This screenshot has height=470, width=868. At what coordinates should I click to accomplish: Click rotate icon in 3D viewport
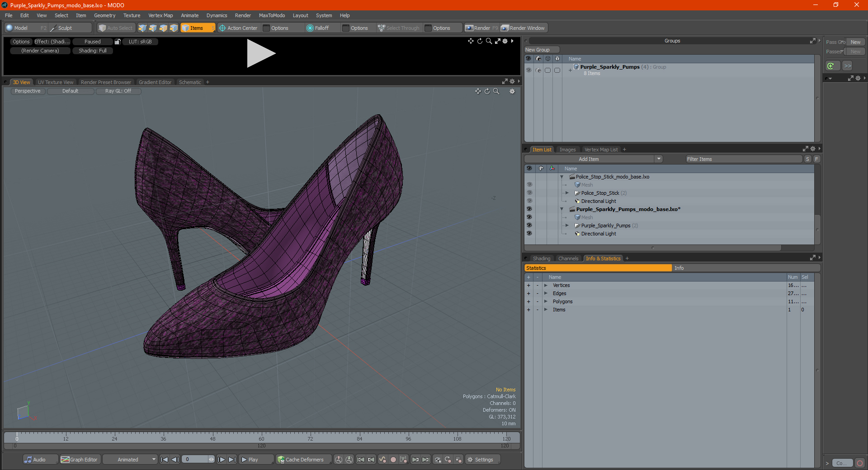coord(487,91)
